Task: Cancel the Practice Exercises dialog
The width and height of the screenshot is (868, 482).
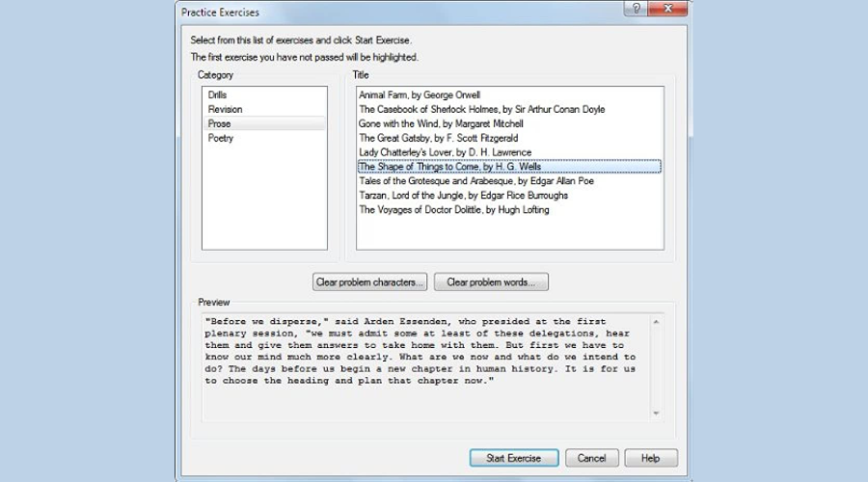Action: pos(592,458)
